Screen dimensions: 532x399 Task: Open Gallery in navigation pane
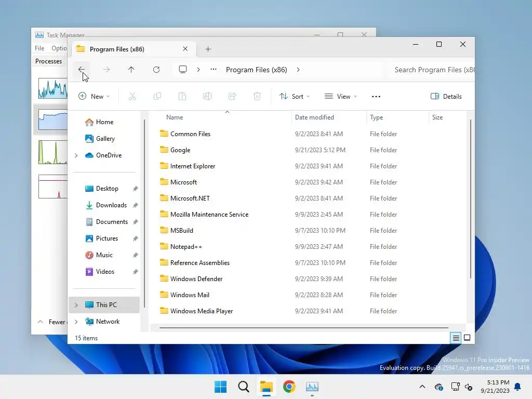point(105,138)
